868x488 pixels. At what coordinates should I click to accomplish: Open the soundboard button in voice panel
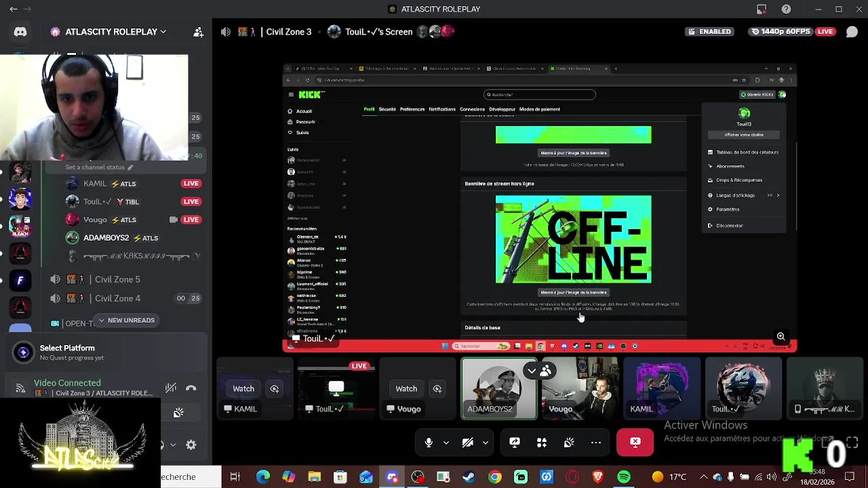click(x=178, y=413)
